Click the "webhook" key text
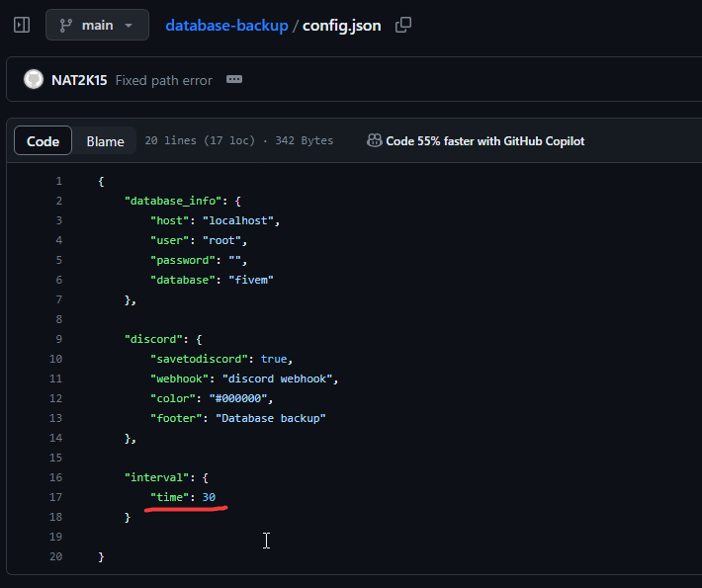The image size is (702, 588). (180, 378)
